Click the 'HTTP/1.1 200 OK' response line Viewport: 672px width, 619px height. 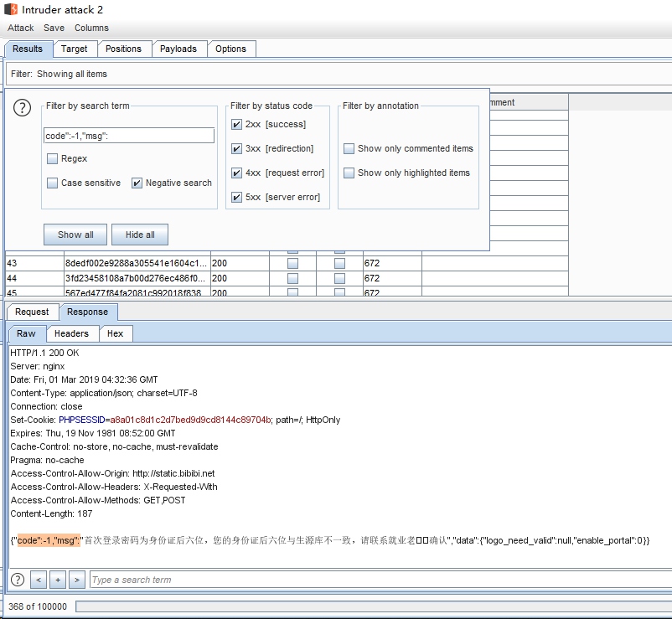pos(44,353)
